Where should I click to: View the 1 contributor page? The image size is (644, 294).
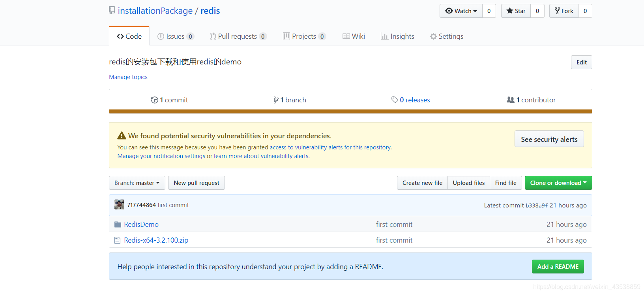pos(531,100)
